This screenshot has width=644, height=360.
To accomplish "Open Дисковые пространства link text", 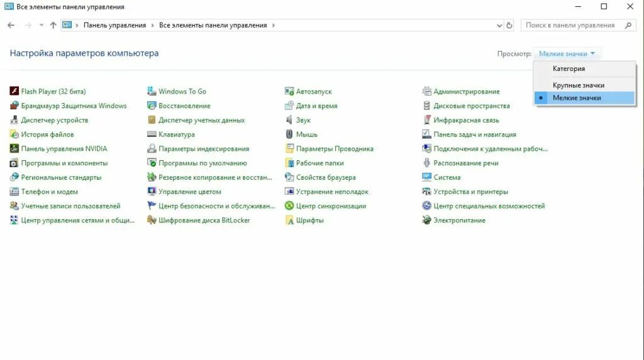I will (x=472, y=106).
